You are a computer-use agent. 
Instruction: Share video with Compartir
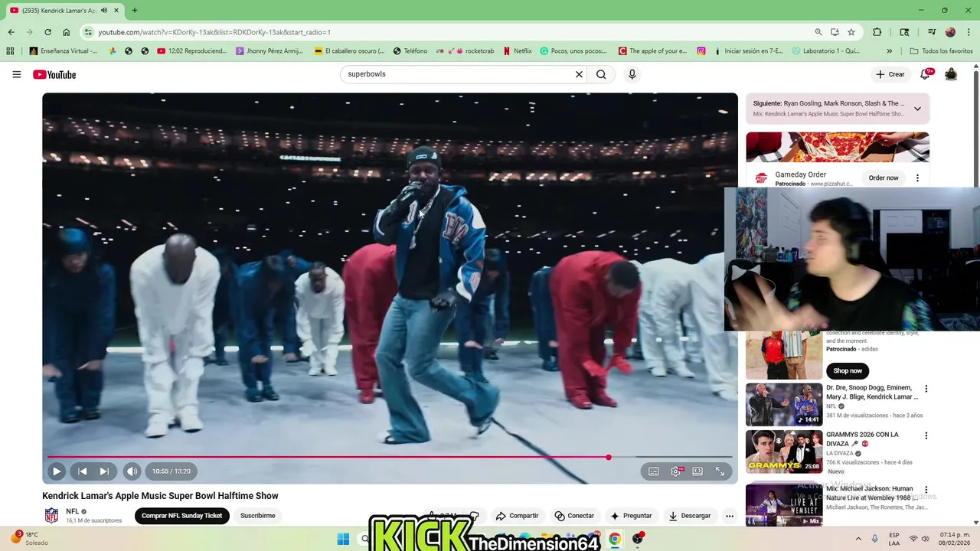pos(517,516)
